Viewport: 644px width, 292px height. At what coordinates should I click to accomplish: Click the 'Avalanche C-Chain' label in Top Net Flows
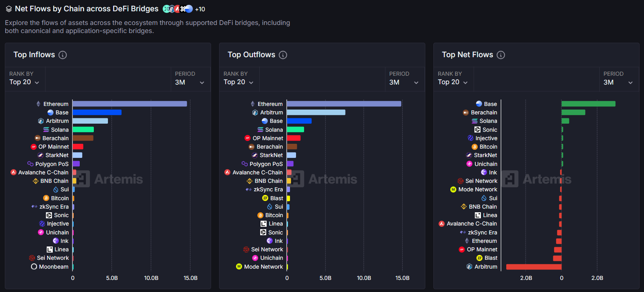point(472,224)
